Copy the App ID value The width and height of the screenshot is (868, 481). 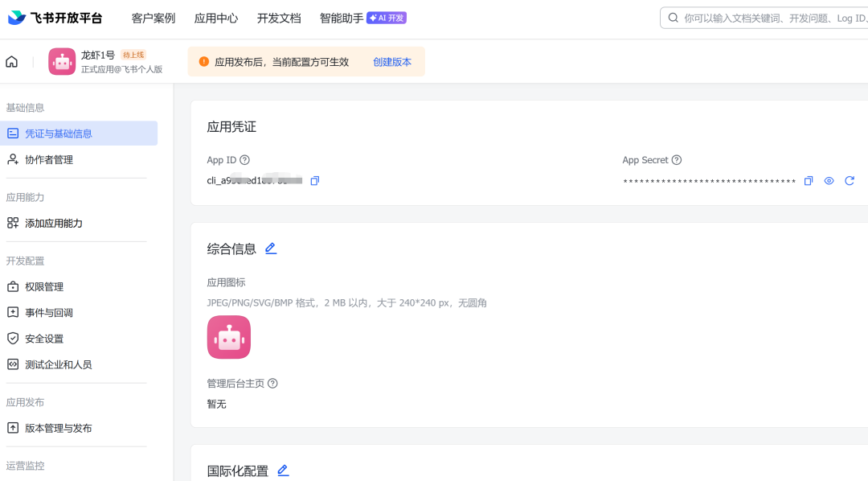(315, 181)
